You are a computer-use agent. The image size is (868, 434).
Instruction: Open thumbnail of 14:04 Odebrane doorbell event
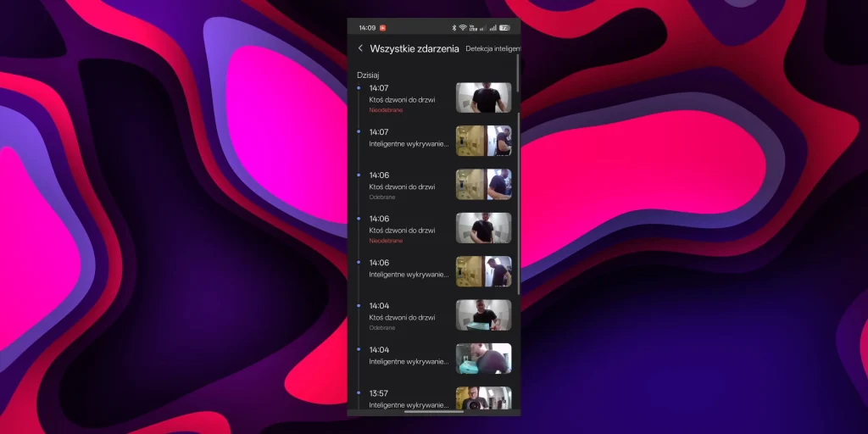pos(484,315)
